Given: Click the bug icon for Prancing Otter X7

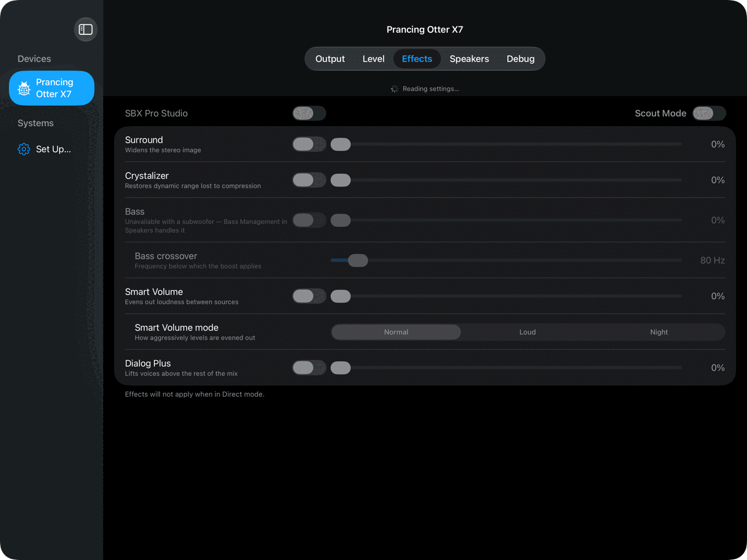Looking at the screenshot, I should [24, 89].
